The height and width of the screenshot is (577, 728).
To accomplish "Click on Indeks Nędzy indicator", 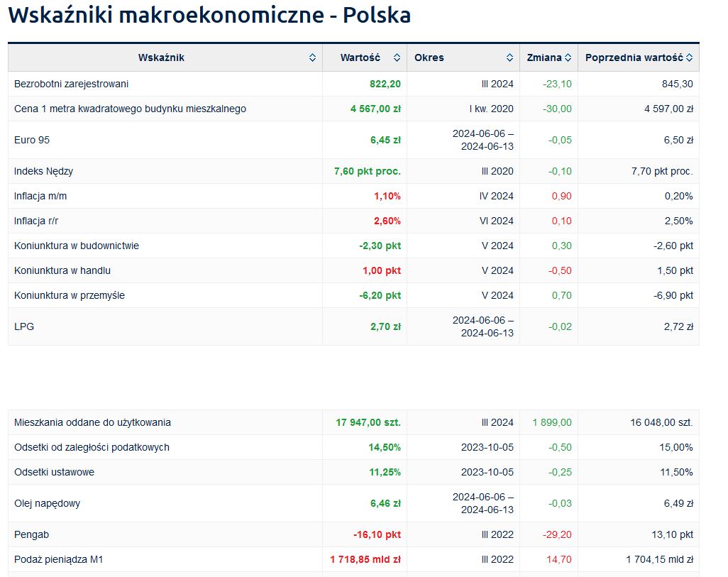I will (43, 171).
